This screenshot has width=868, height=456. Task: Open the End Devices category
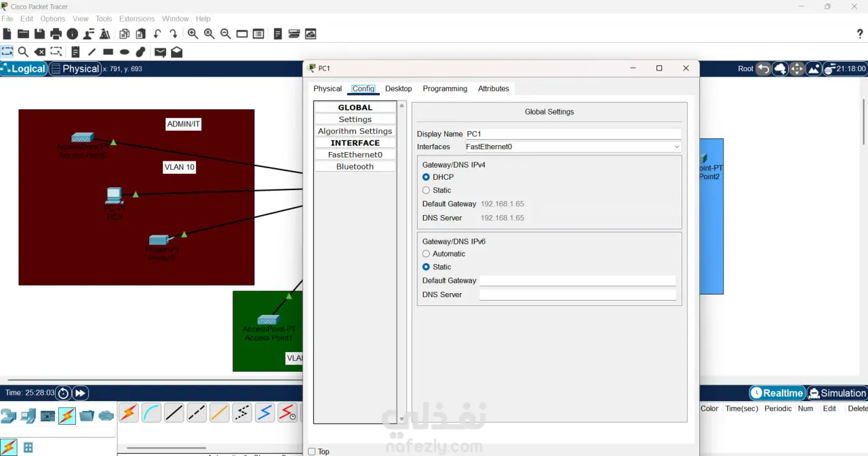coord(28,416)
